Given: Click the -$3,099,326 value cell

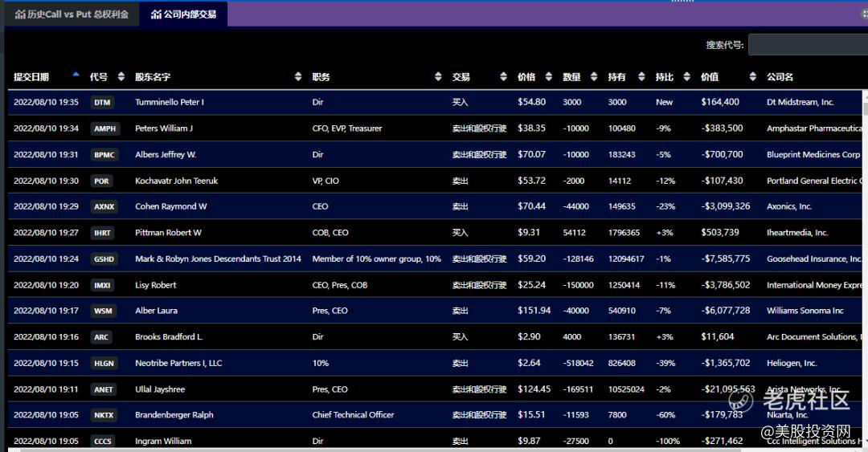Looking at the screenshot, I should (x=725, y=206).
